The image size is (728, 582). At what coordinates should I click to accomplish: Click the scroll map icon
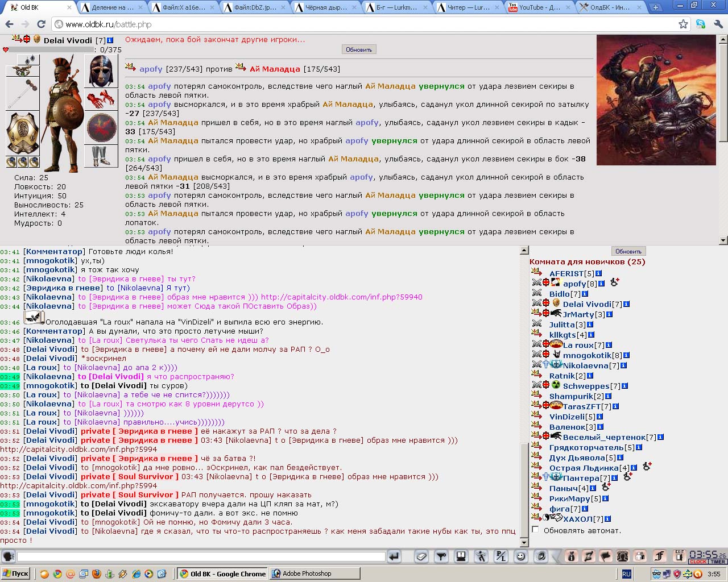pyautogui.click(x=589, y=556)
